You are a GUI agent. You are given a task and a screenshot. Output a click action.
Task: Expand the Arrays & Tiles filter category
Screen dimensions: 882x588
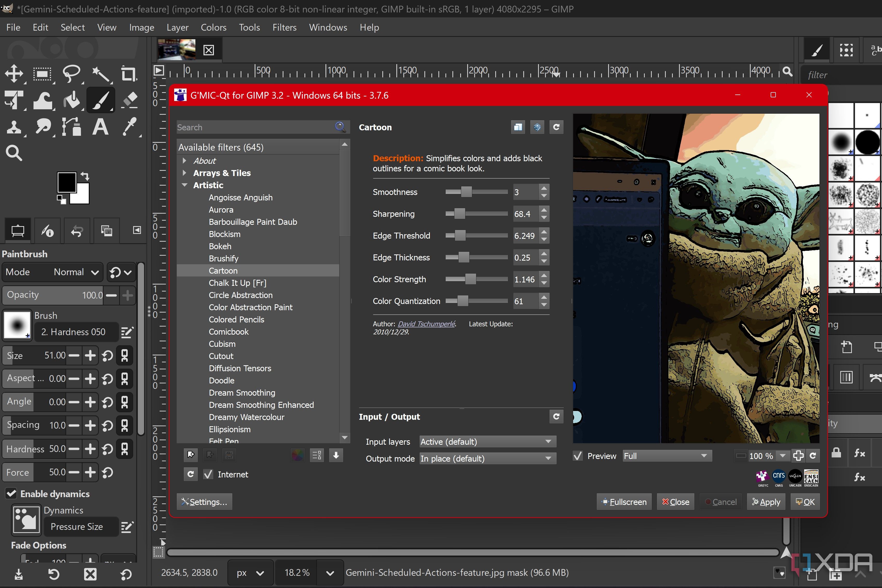[x=185, y=173]
